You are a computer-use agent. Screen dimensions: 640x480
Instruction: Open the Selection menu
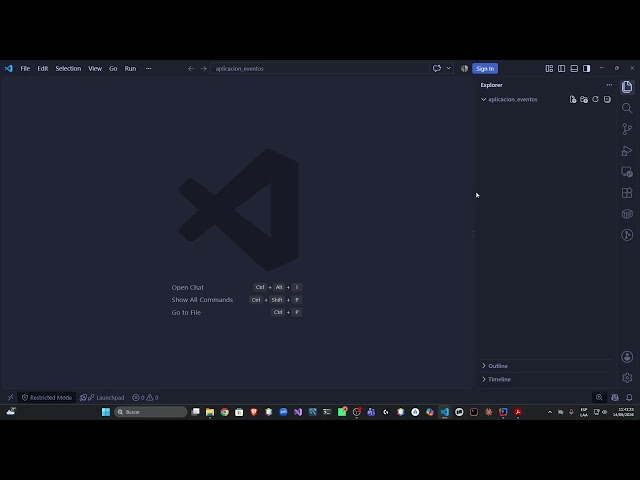pos(68,69)
